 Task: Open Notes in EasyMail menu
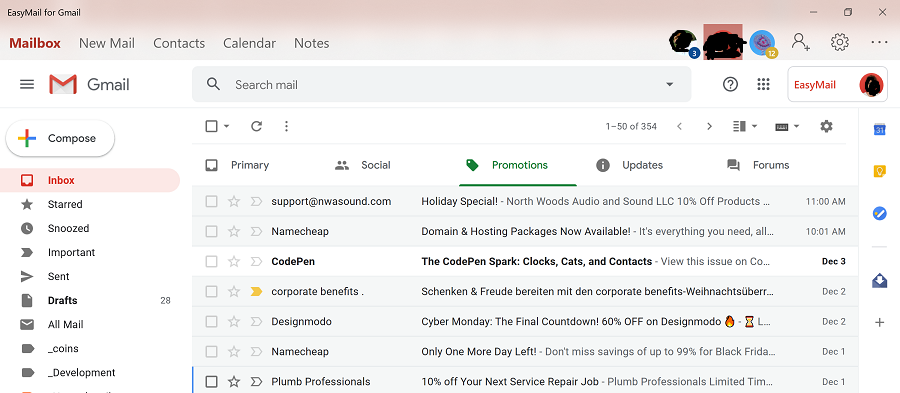click(x=312, y=43)
